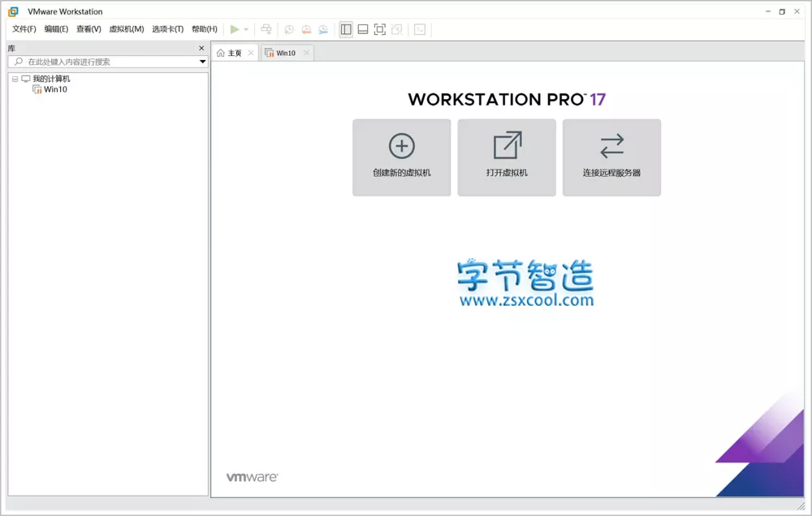Click the library search input field
The width and height of the screenshot is (812, 516).
(108, 62)
